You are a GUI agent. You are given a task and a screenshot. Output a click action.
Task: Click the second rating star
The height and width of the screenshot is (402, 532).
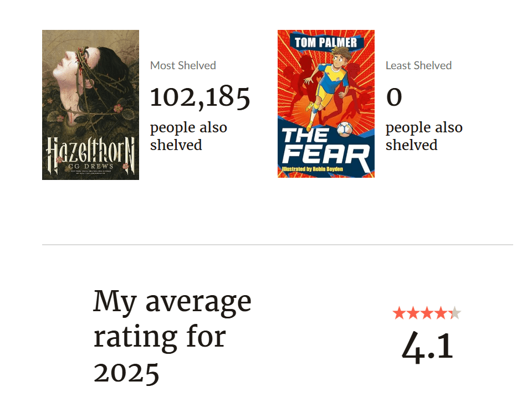coord(412,313)
